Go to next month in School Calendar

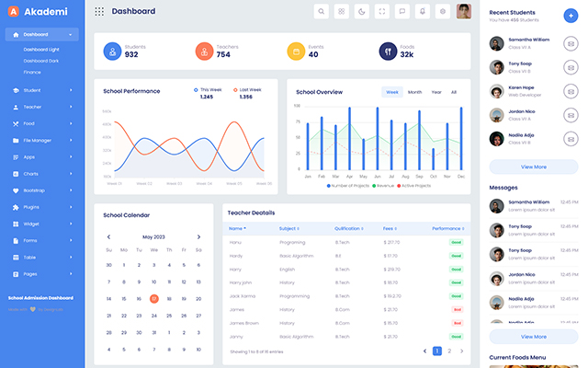[198, 236]
